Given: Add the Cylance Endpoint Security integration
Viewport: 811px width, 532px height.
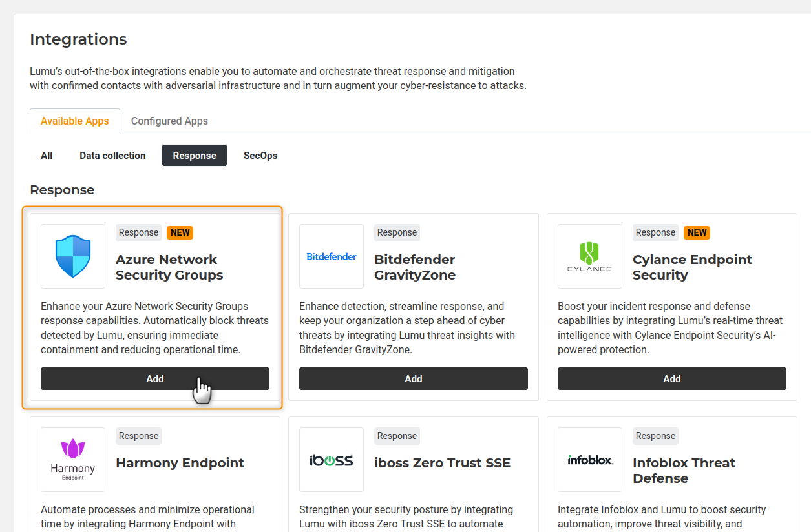Looking at the screenshot, I should (672, 379).
